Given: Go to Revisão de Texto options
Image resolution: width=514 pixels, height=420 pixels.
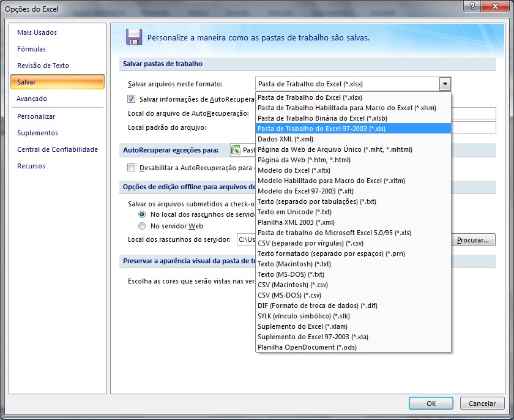Looking at the screenshot, I should pos(43,66).
